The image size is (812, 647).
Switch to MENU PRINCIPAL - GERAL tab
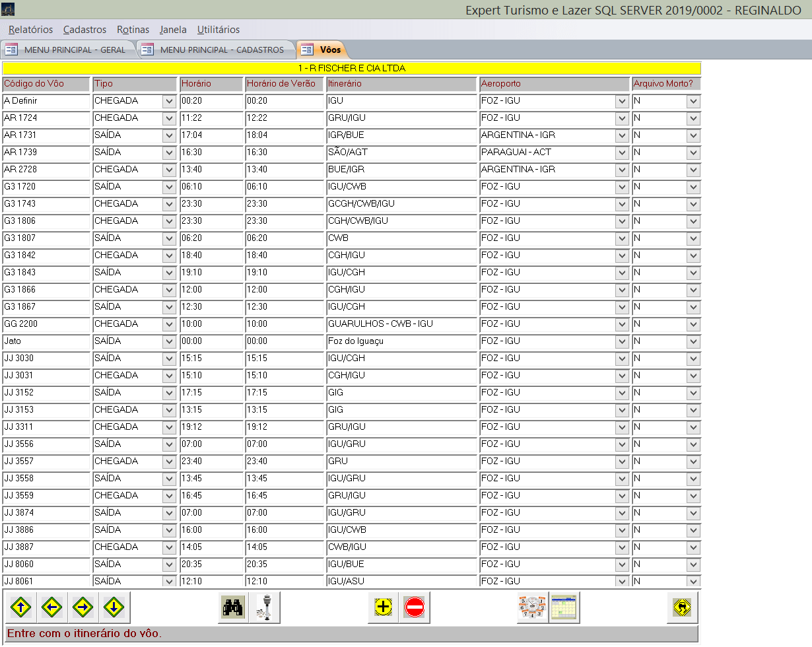click(68, 50)
